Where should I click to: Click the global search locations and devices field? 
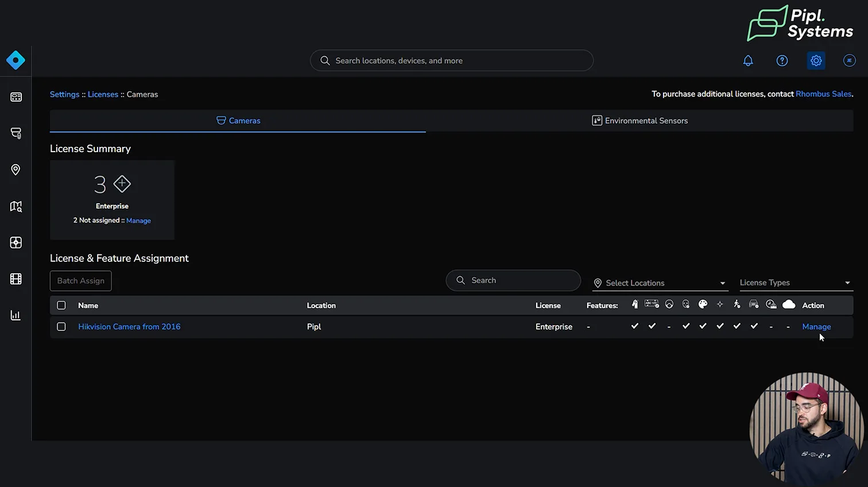(x=451, y=60)
